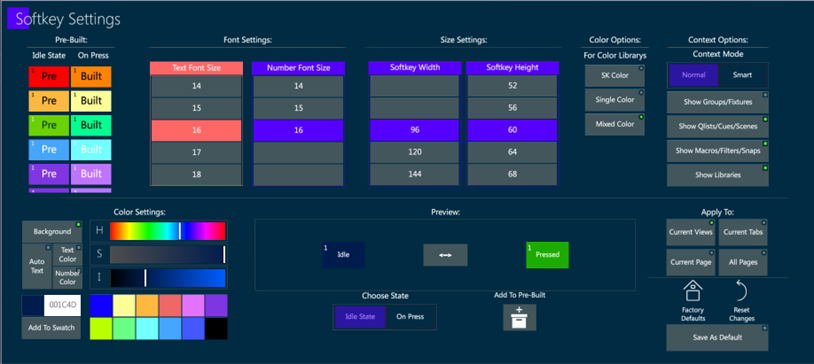The height and width of the screenshot is (364, 814).
Task: Click the Factory Defaults house icon
Action: [x=693, y=291]
